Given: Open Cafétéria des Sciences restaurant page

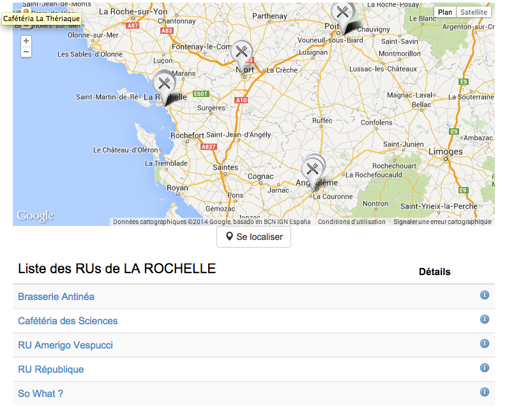Looking at the screenshot, I should point(68,321).
